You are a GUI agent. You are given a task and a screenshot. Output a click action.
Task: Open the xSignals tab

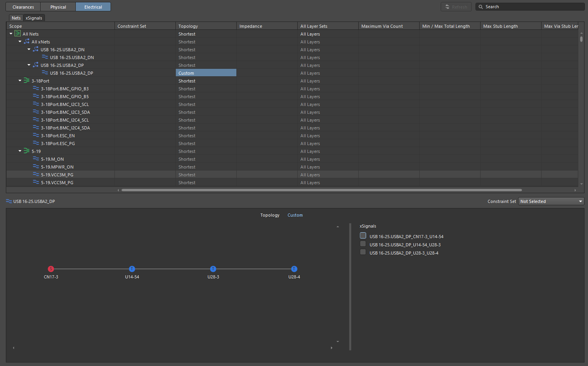[34, 18]
